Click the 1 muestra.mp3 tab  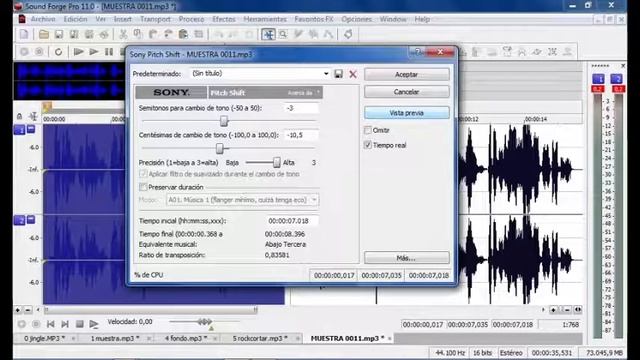tap(115, 338)
